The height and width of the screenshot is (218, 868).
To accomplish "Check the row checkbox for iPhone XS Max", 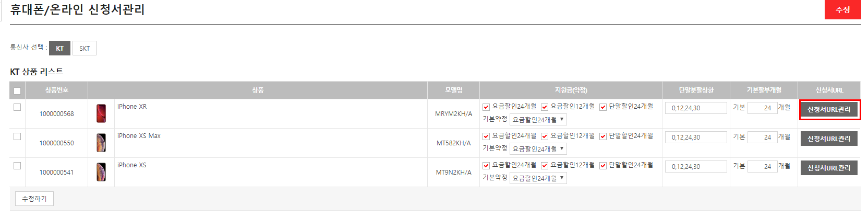I will point(17,136).
